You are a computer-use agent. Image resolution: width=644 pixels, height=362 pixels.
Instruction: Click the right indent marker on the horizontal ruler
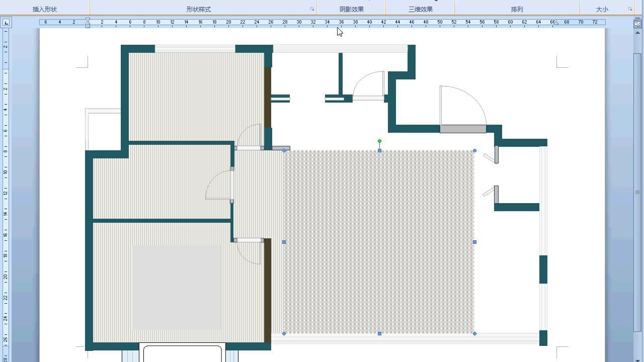(555, 23)
